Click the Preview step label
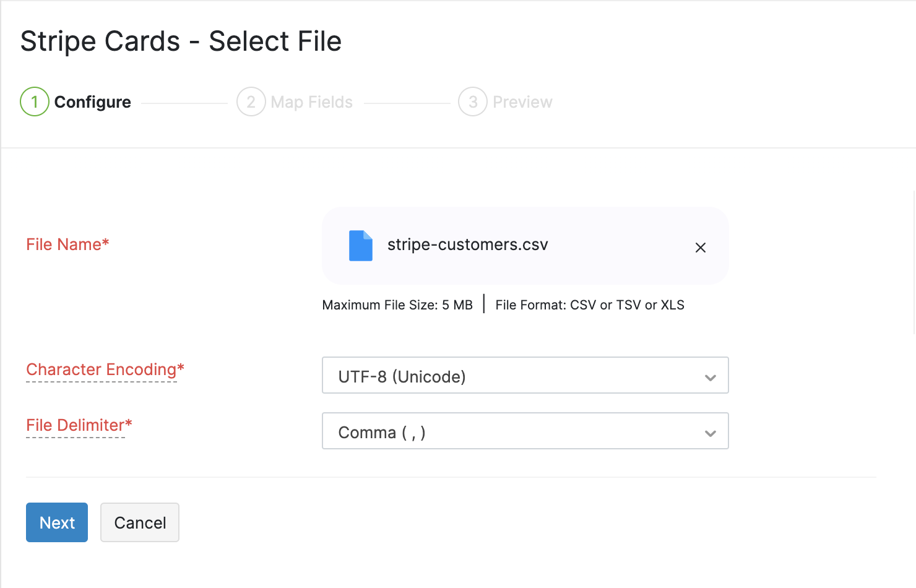 click(523, 102)
